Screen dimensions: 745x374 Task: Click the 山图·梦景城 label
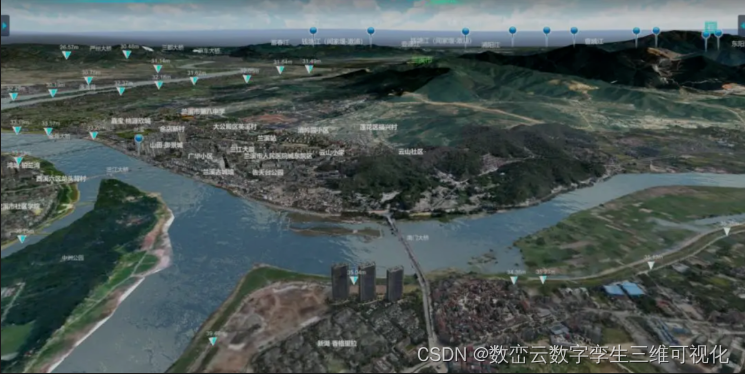(x=166, y=145)
